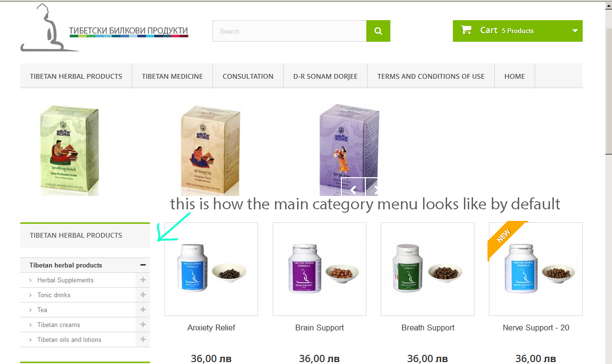Viewport: 612px width, 364px height.
Task: Open the Tibetan Medicine menu item
Action: click(x=172, y=76)
